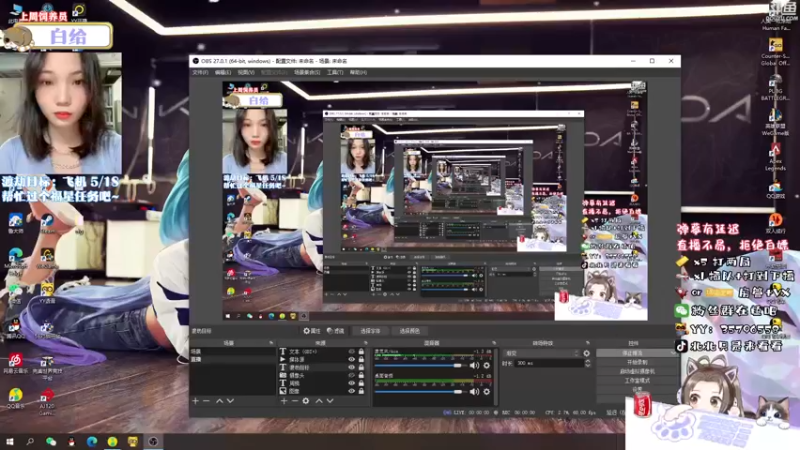Pop out transitions dock via header icon
The height and width of the screenshot is (450, 800).
coord(588,343)
